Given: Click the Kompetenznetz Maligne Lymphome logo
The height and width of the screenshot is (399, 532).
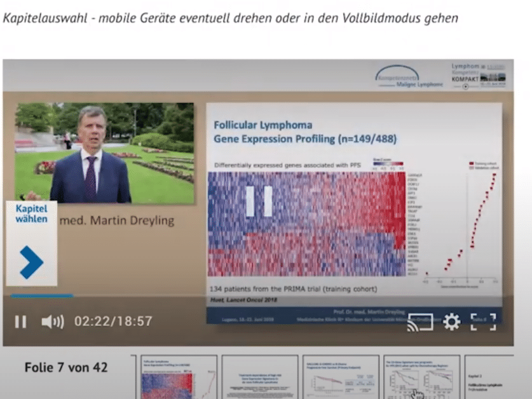Looking at the screenshot, I should [x=409, y=77].
